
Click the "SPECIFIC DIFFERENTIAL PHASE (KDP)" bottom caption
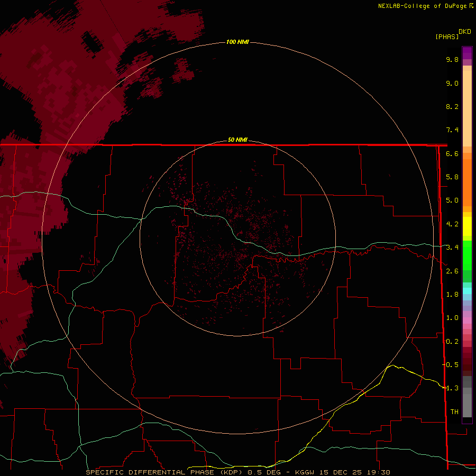click(x=164, y=472)
